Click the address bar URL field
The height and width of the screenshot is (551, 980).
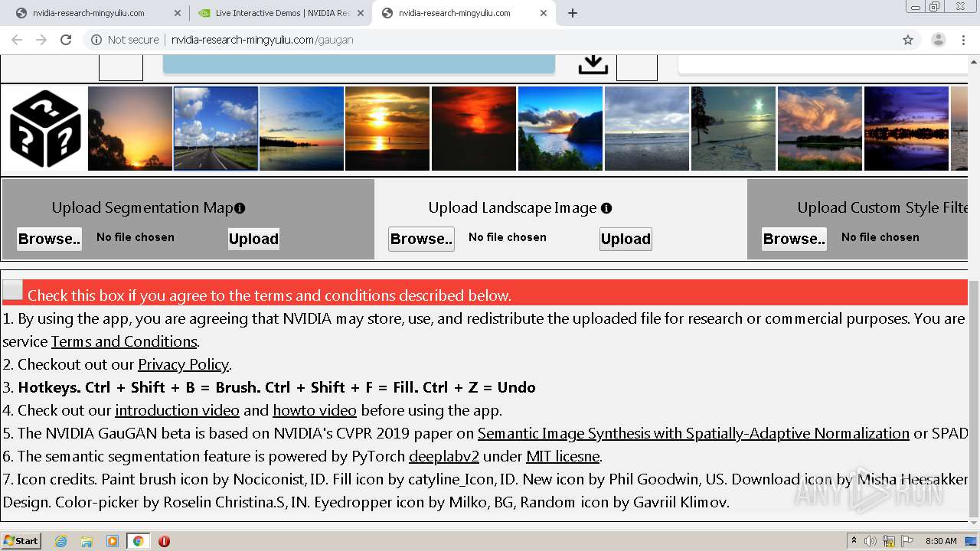click(x=490, y=40)
